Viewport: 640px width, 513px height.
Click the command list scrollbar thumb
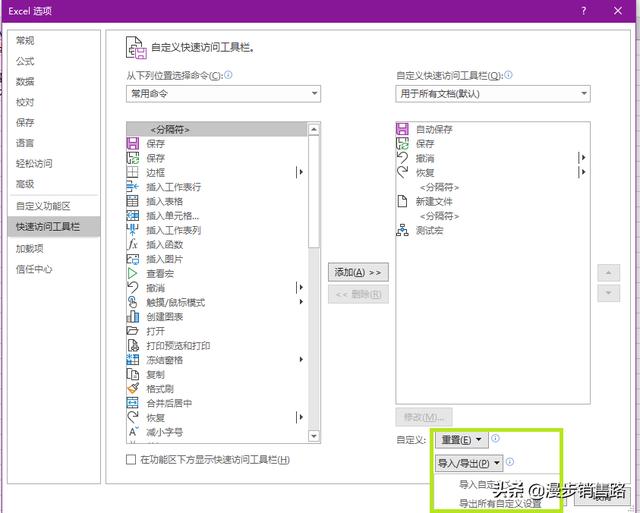(x=313, y=191)
